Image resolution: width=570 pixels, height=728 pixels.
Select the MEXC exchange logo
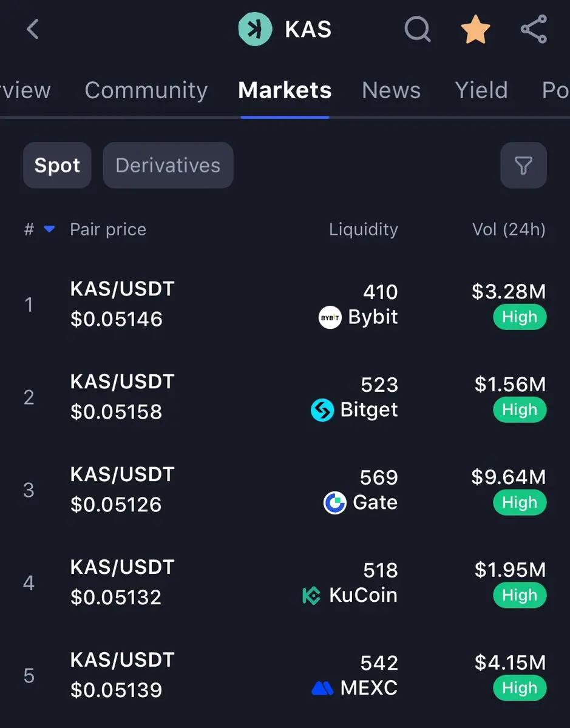(x=322, y=688)
